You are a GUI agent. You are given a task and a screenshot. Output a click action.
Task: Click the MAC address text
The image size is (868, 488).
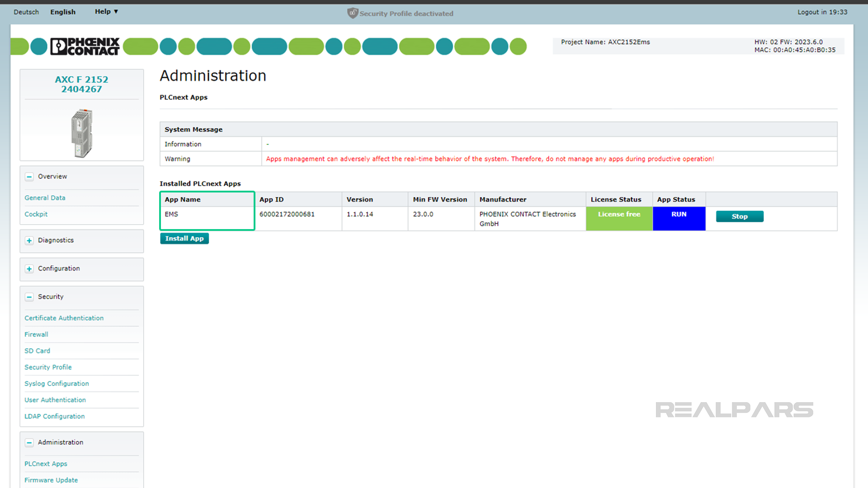click(795, 50)
